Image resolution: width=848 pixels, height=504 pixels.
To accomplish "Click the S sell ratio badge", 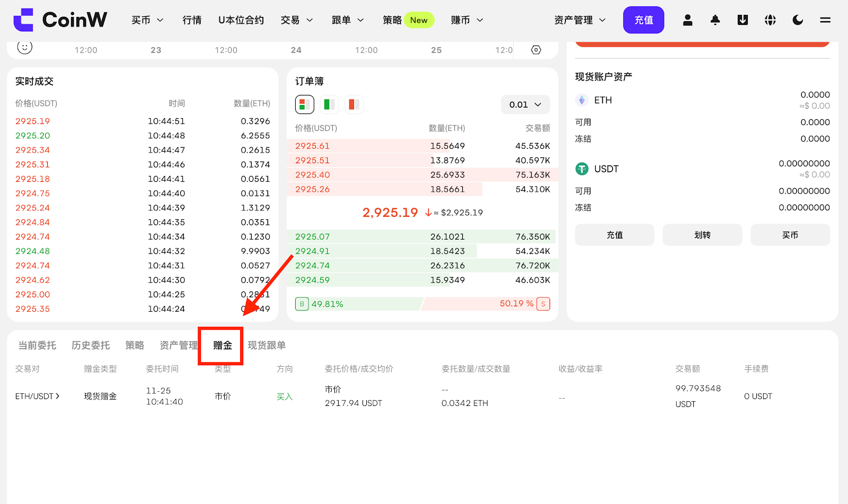I will point(543,304).
